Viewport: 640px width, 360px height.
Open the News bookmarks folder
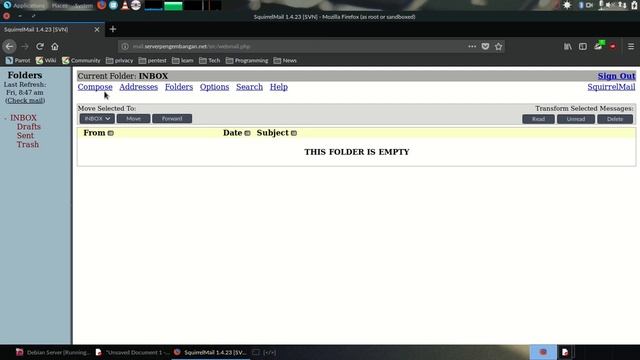point(285,60)
